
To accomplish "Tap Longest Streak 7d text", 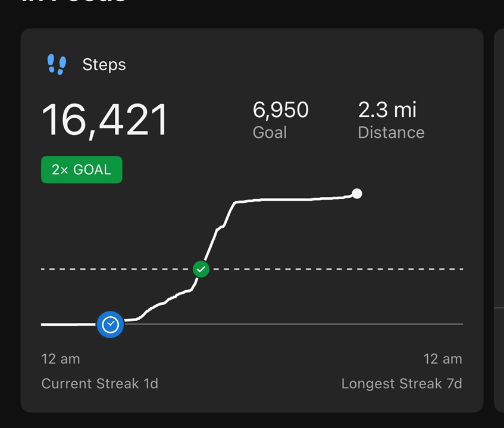I will click(402, 383).
